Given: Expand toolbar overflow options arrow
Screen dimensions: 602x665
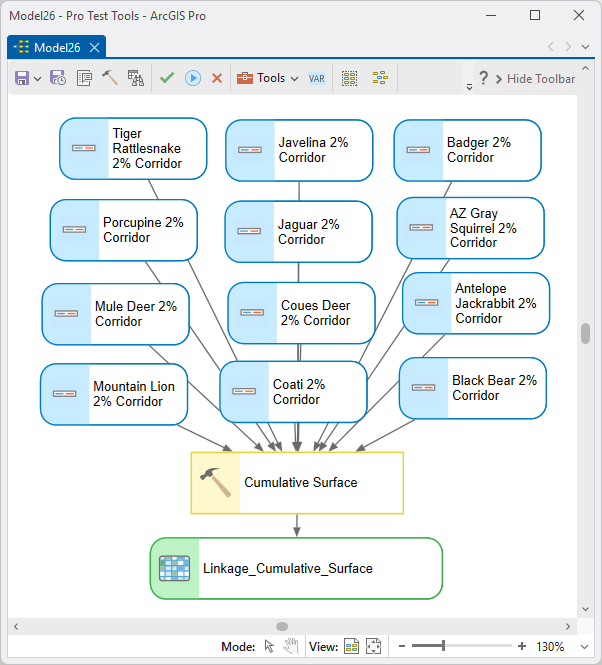Looking at the screenshot, I should (469, 87).
